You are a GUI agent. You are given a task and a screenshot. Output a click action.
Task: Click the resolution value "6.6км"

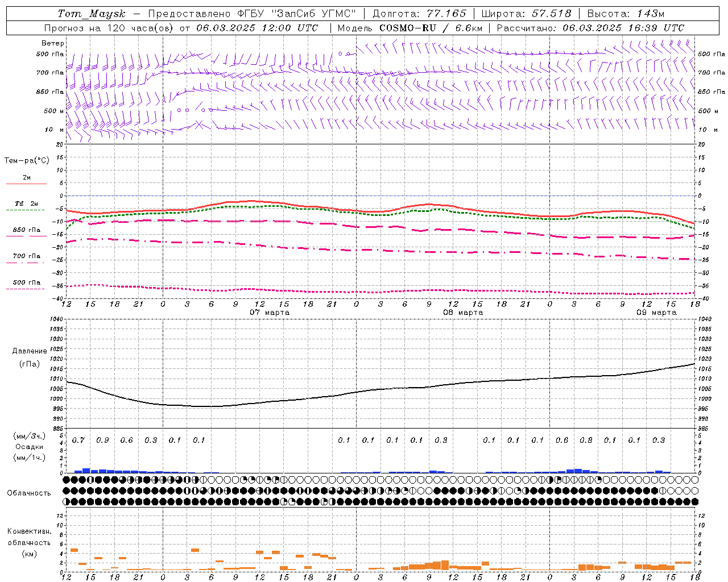click(469, 28)
